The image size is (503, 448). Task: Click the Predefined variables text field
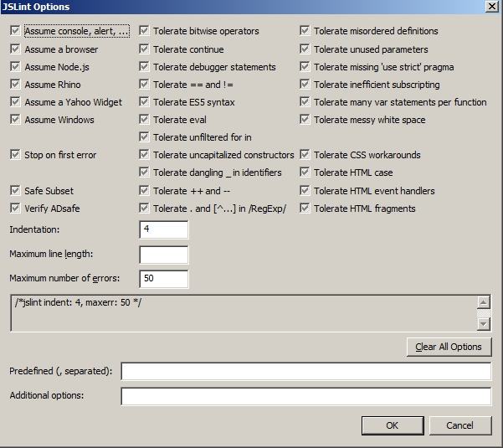tap(306, 371)
